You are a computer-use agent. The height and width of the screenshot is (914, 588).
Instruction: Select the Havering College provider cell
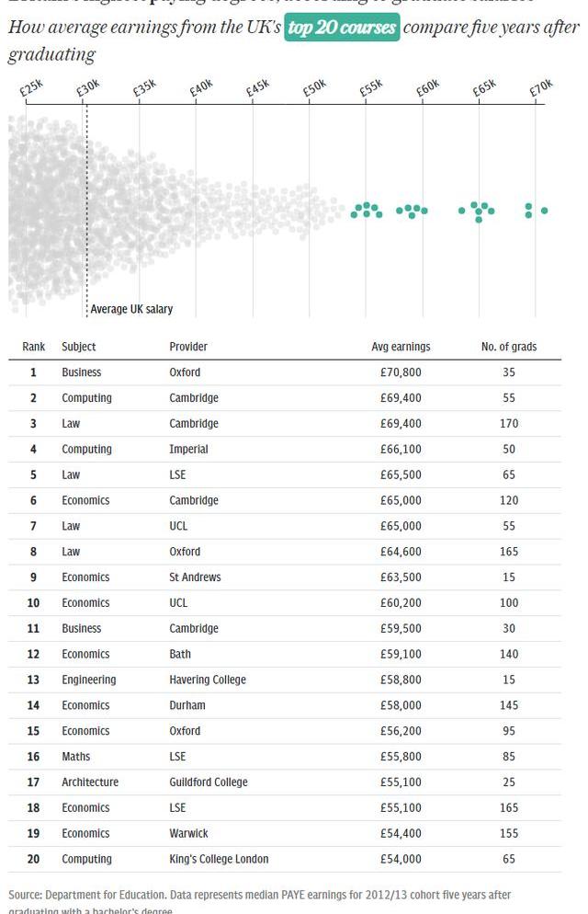208,680
